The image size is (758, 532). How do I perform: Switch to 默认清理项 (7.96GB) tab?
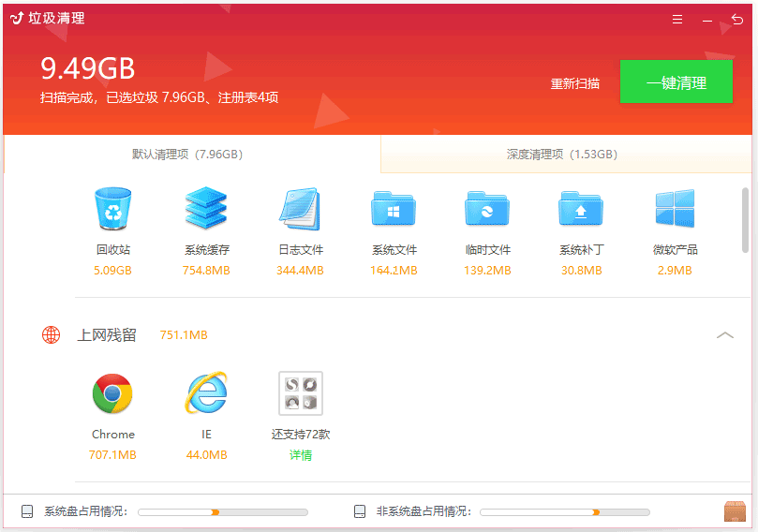192,155
